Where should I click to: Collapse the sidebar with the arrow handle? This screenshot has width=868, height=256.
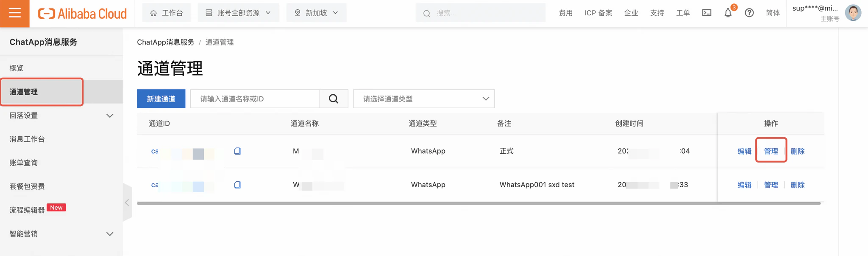pos(127,203)
